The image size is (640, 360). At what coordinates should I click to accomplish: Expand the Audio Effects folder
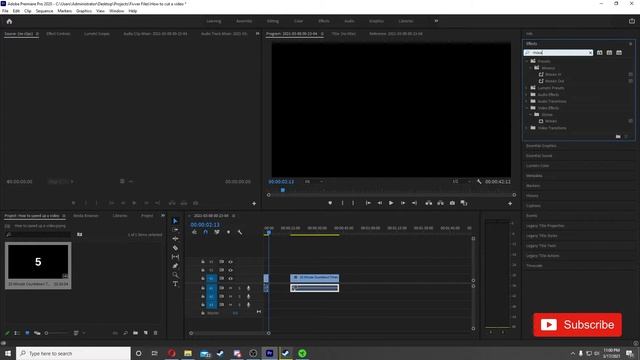527,94
